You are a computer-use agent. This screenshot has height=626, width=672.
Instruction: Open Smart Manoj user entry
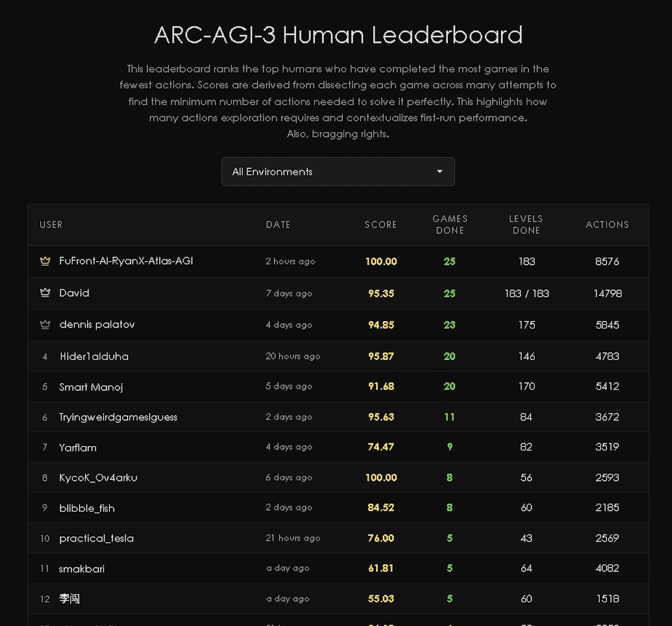(x=91, y=387)
